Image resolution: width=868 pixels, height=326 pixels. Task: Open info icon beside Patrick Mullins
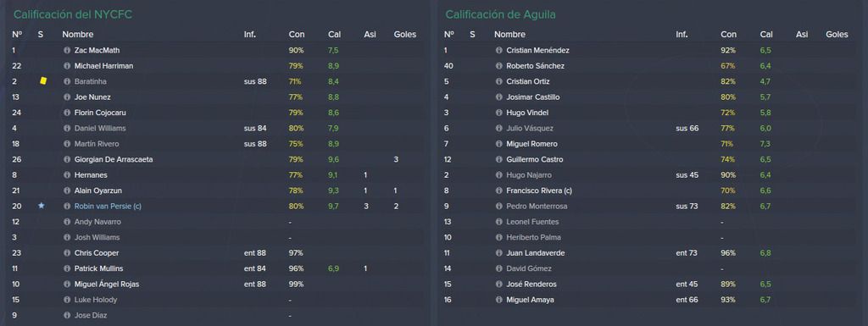click(68, 268)
